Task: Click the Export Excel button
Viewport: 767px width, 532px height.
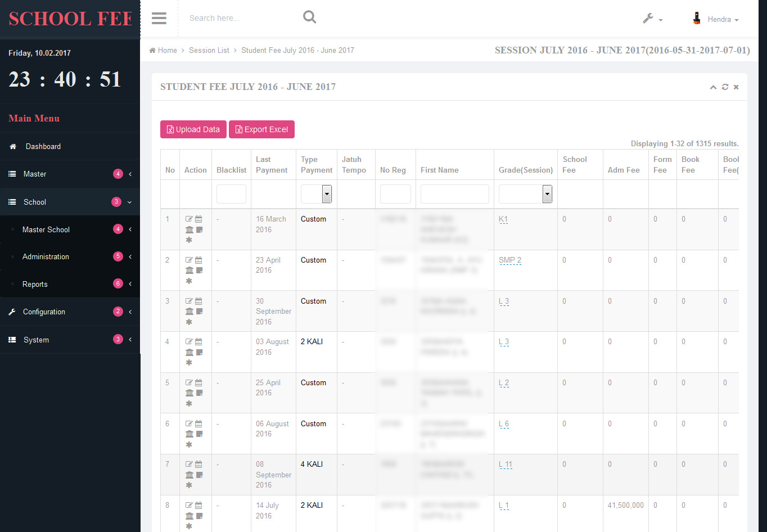Action: pos(261,129)
